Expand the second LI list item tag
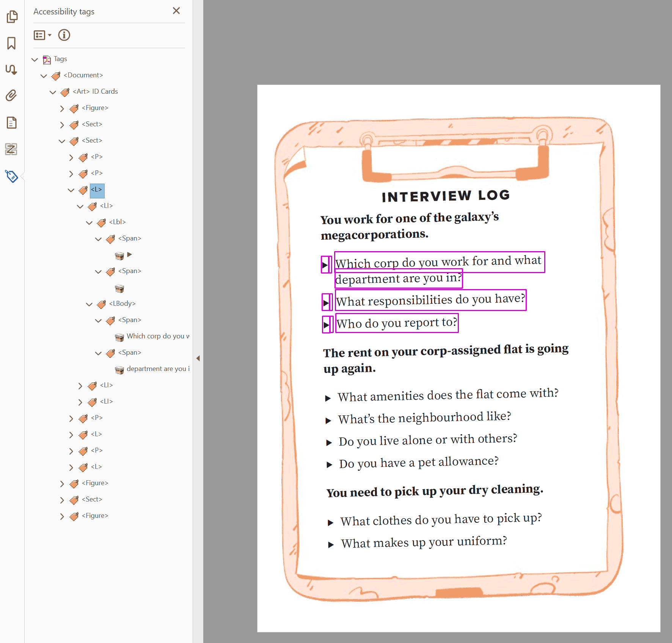This screenshot has height=643, width=672. click(80, 385)
